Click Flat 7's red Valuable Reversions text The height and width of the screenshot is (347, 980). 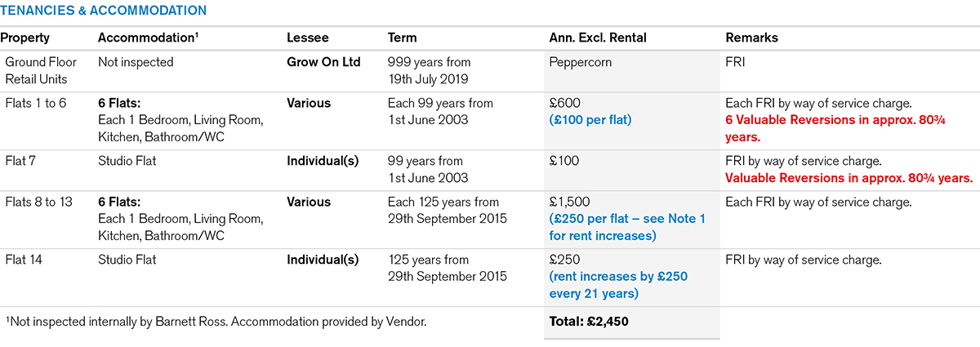click(x=849, y=178)
